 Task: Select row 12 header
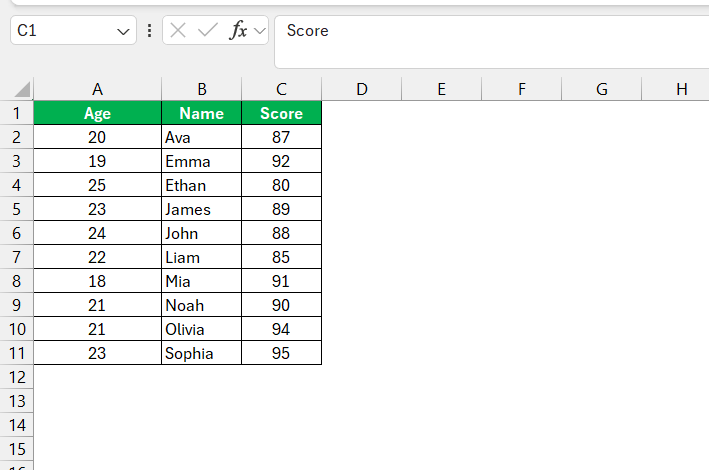17,377
